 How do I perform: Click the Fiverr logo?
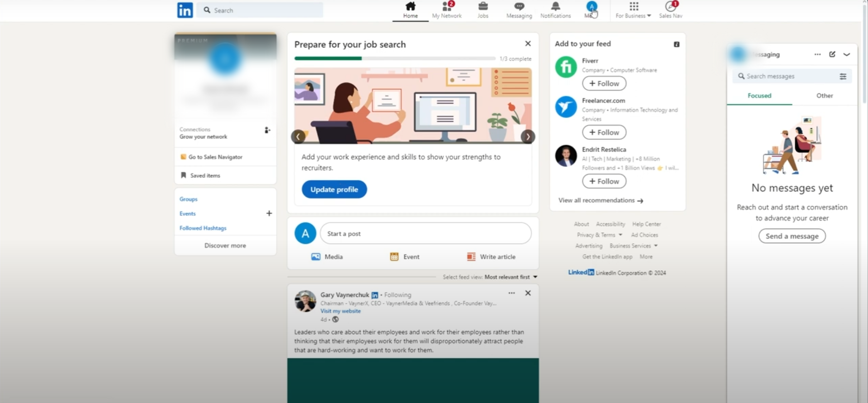coord(566,67)
